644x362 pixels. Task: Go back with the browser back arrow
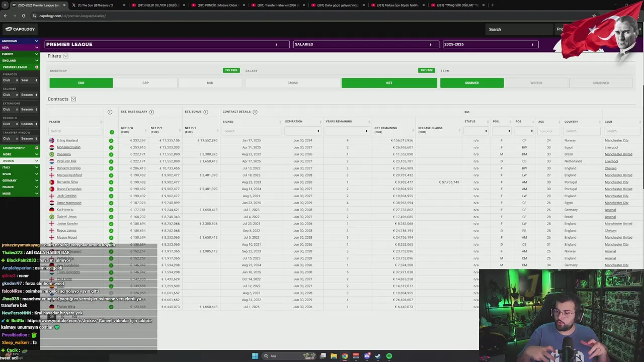[x=6, y=16]
